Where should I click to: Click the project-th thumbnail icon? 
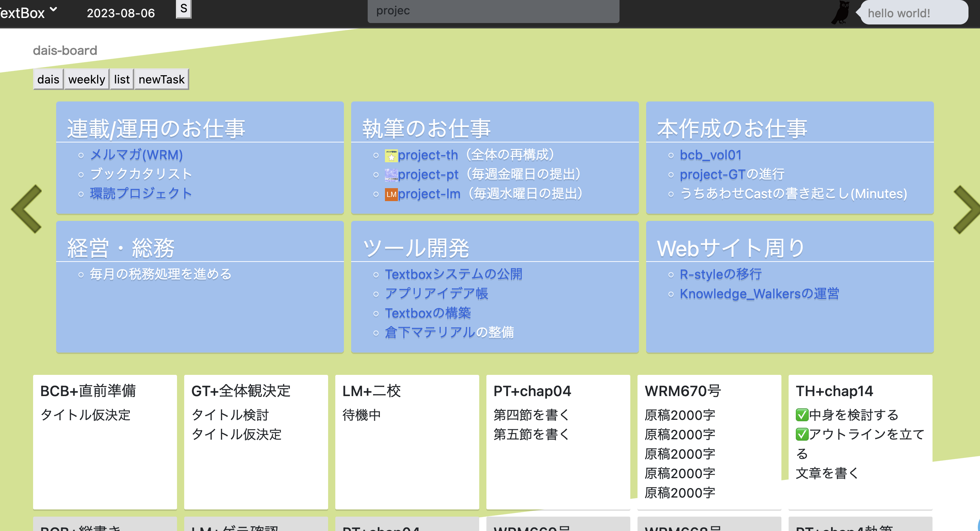pos(391,155)
